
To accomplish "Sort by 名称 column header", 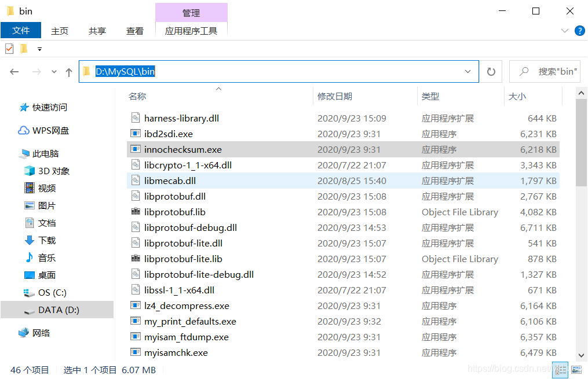I will 137,96.
